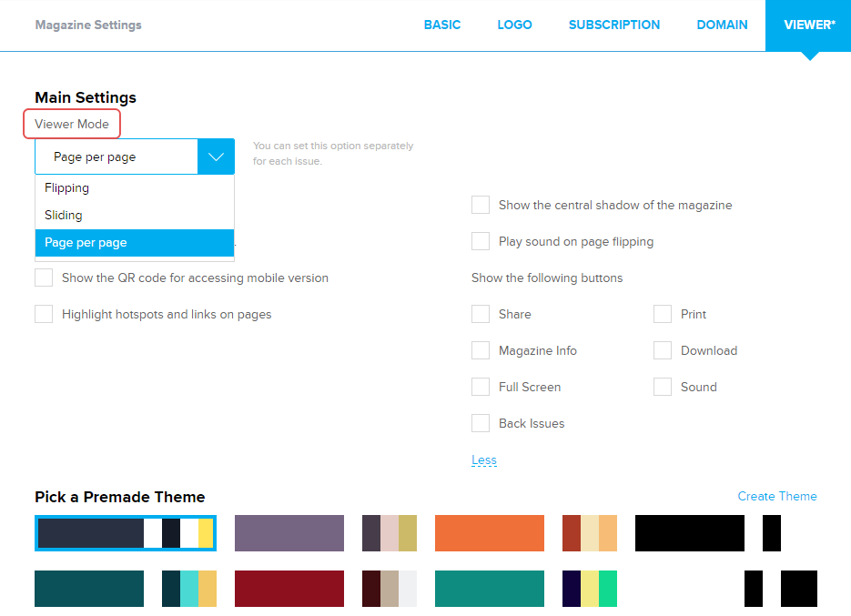Click the Create Theme link
This screenshot has height=616, width=851.
(x=777, y=496)
